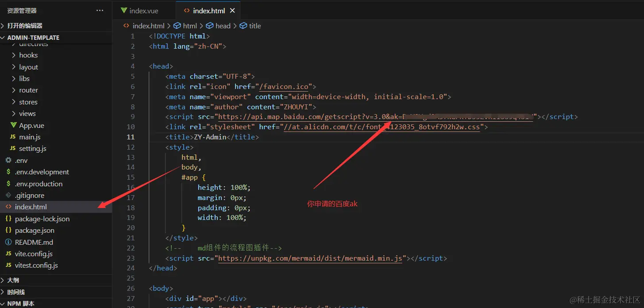The width and height of the screenshot is (644, 308).
Task: Open the explorer more actions ellipsis
Action: coord(100,11)
